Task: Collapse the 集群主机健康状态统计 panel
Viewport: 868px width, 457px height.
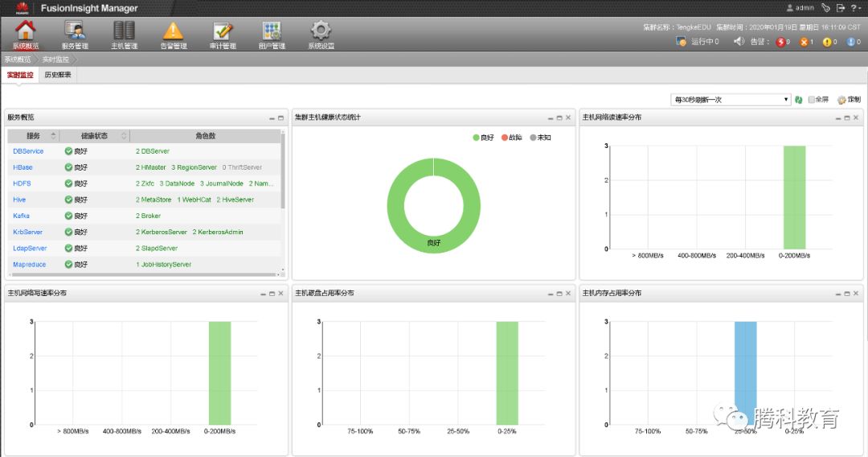Action: point(551,118)
